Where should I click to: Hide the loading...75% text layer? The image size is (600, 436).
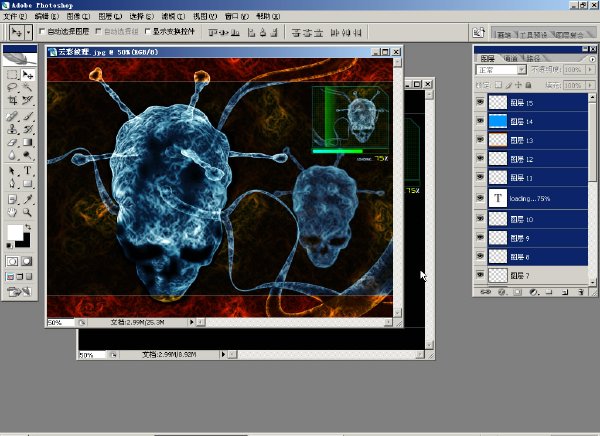(480, 198)
